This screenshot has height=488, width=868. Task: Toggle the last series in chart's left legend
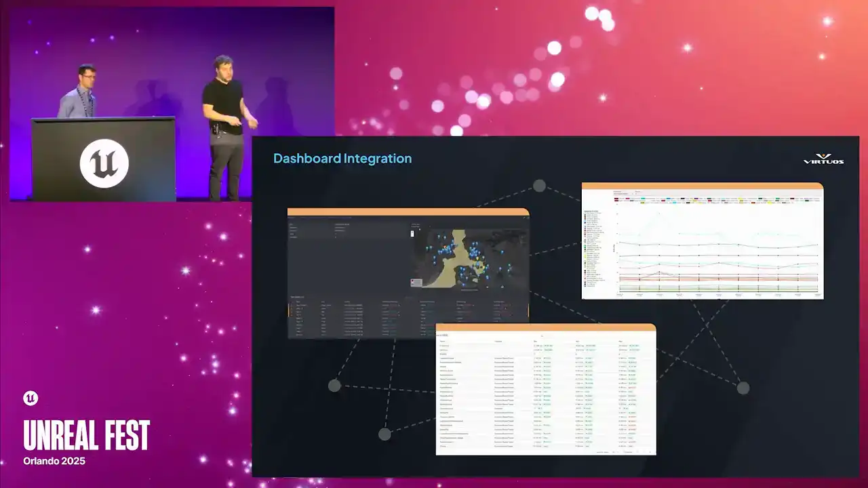click(x=585, y=287)
